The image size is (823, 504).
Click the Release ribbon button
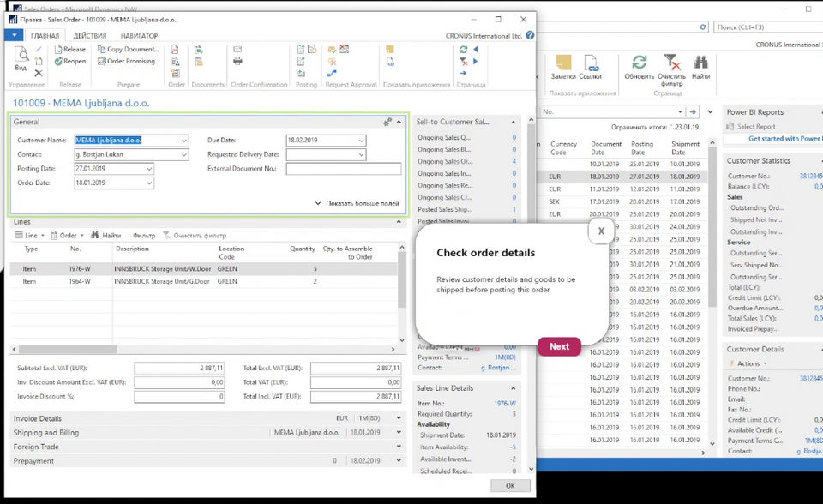(69, 49)
